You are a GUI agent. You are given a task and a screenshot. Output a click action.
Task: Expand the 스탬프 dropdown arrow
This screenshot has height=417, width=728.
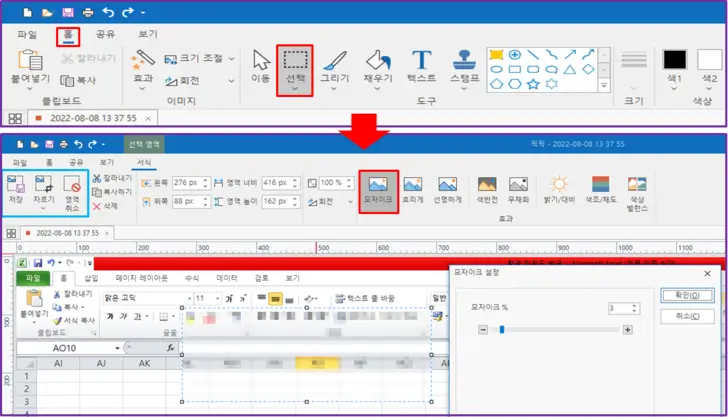(464, 89)
